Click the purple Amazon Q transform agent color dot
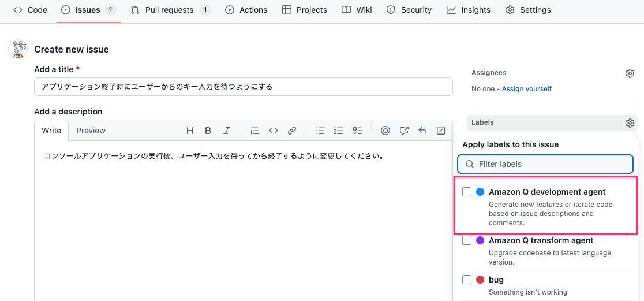Viewport: 644px width, 301px height. [480, 240]
